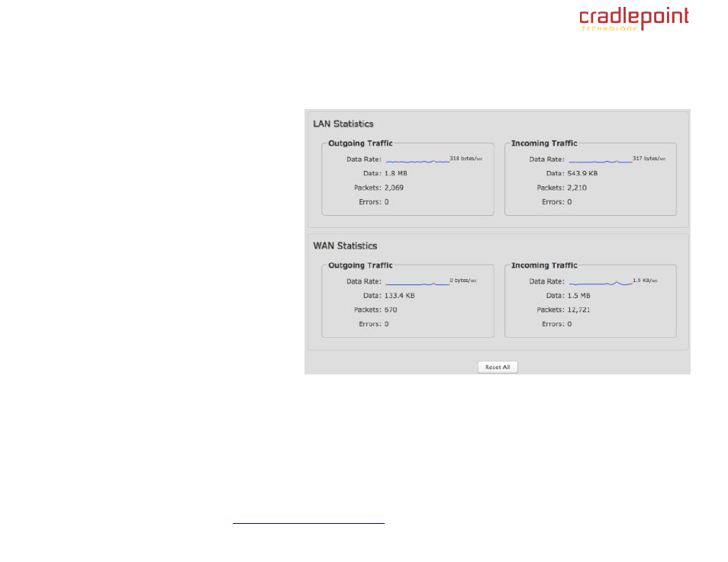728x562 pixels.
Task: Click the WAN 'Outgoing Traffic' group label
Action: tap(360, 265)
